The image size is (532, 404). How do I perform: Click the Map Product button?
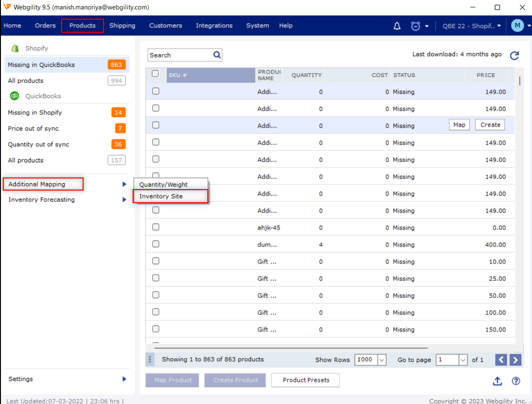tap(173, 380)
